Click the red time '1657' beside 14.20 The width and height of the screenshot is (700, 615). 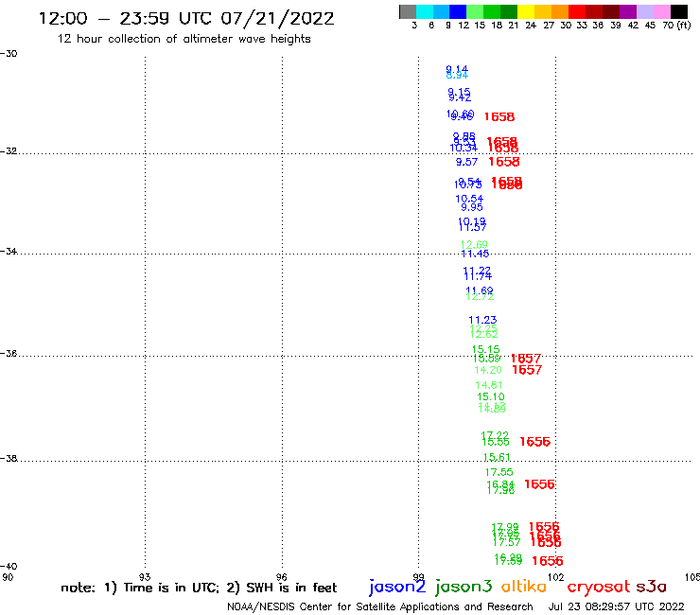point(527,370)
